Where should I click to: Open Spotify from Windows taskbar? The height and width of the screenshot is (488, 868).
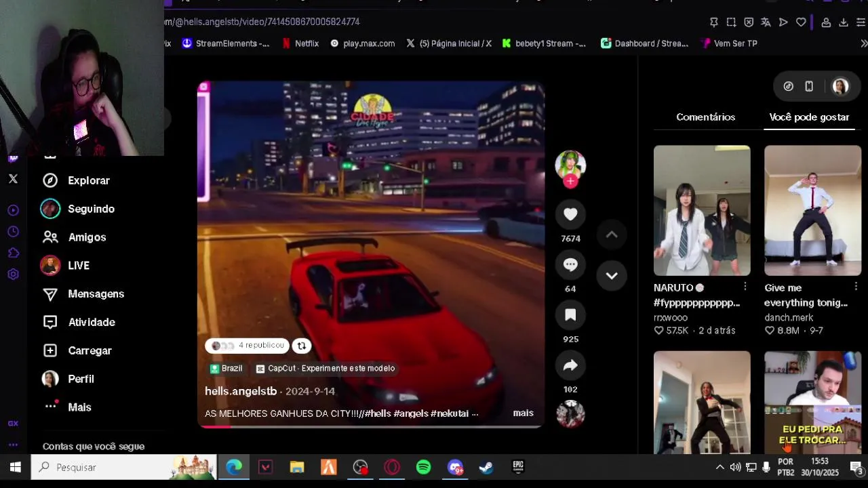(x=423, y=467)
